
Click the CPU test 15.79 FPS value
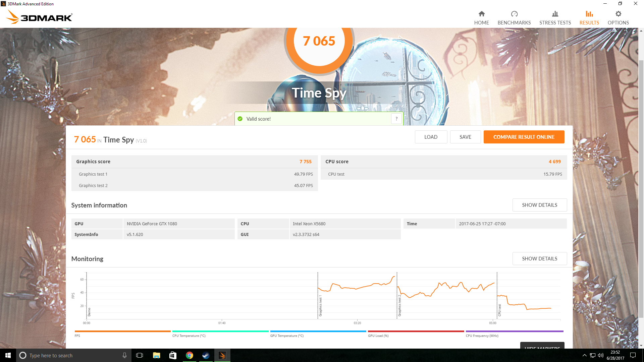(x=552, y=174)
